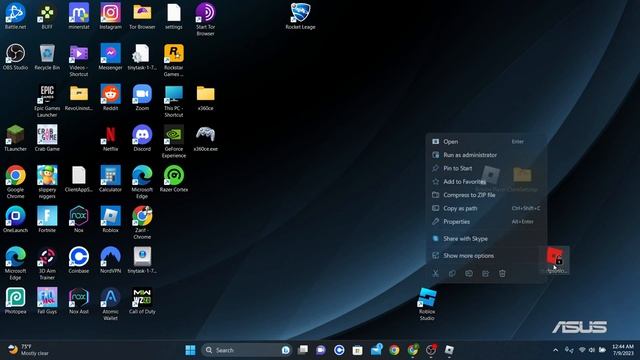Select the Recycle Bin icon
This screenshot has width=640, height=360.
pyautogui.click(x=47, y=57)
